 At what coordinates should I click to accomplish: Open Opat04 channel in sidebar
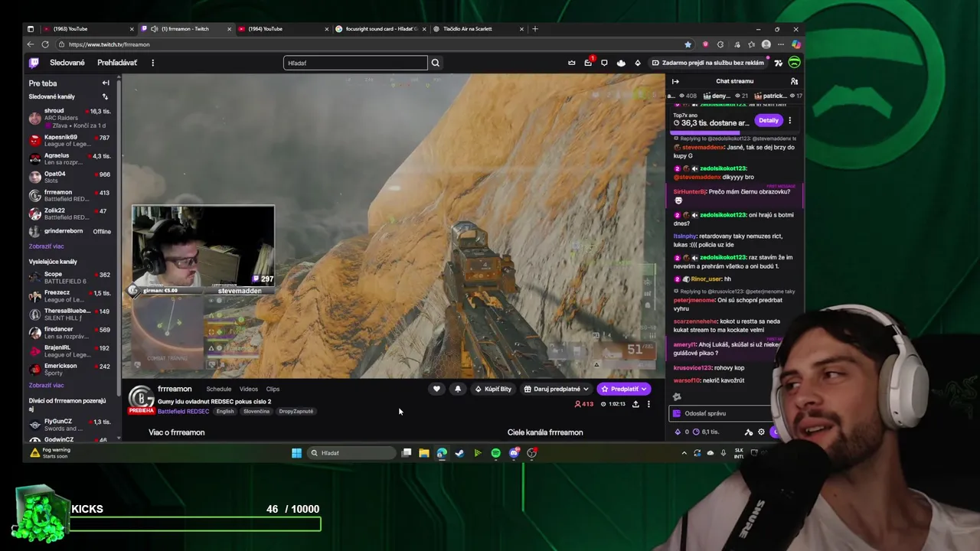coord(70,177)
